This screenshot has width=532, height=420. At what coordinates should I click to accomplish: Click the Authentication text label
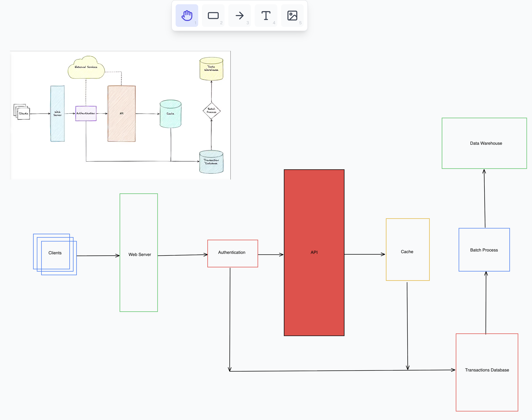[232, 252]
